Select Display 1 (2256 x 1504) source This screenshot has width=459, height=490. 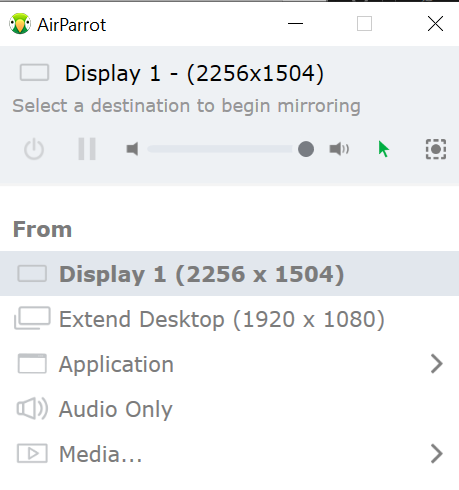click(x=229, y=274)
